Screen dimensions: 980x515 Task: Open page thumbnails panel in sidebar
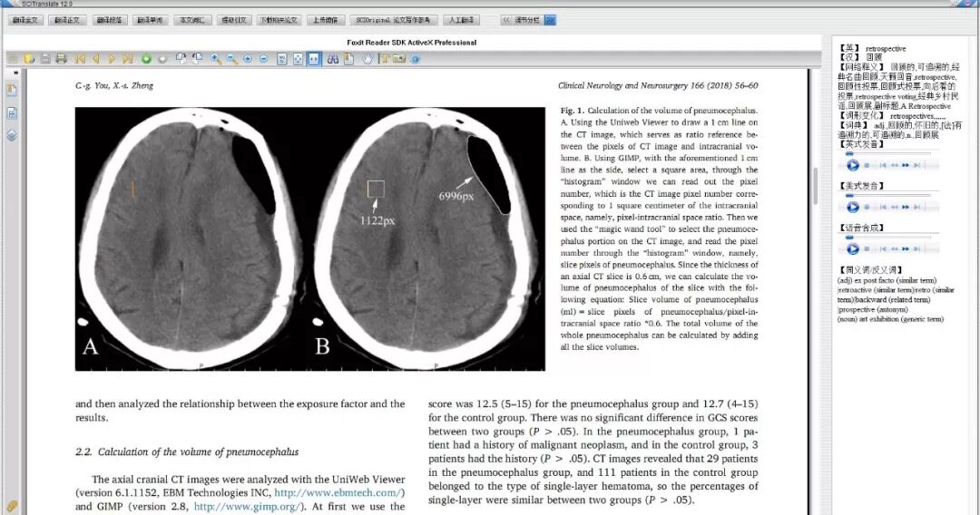(x=12, y=113)
